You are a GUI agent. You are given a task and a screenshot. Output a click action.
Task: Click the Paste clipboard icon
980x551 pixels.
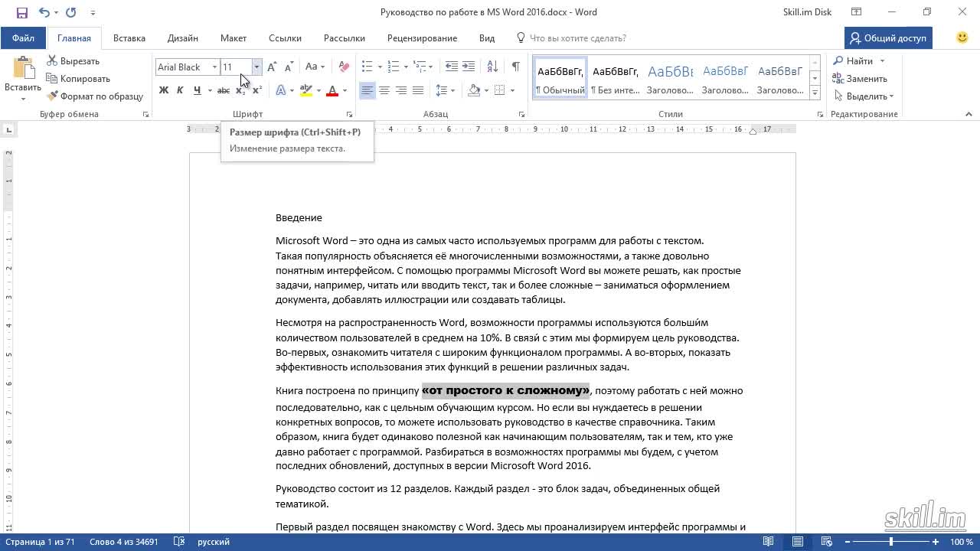pyautogui.click(x=23, y=69)
